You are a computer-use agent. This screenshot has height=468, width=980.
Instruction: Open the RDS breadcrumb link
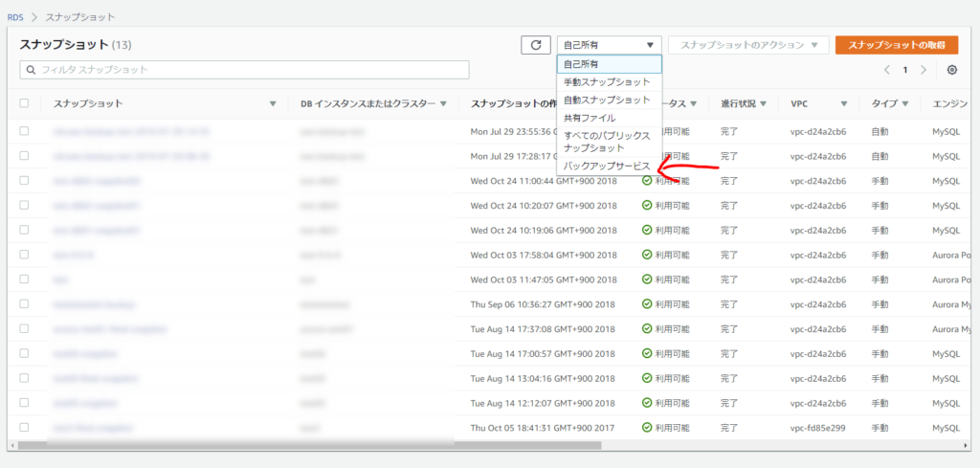pos(15,17)
